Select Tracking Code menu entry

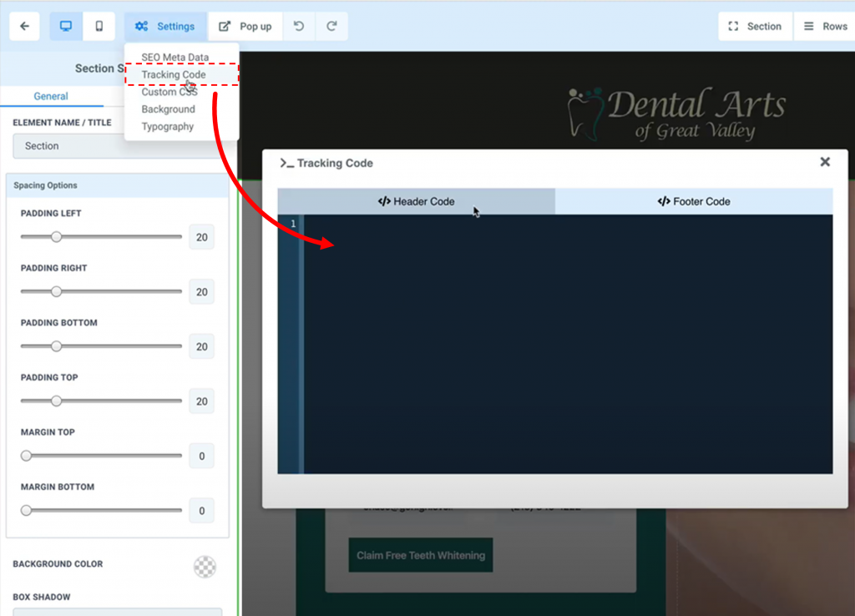point(182,74)
